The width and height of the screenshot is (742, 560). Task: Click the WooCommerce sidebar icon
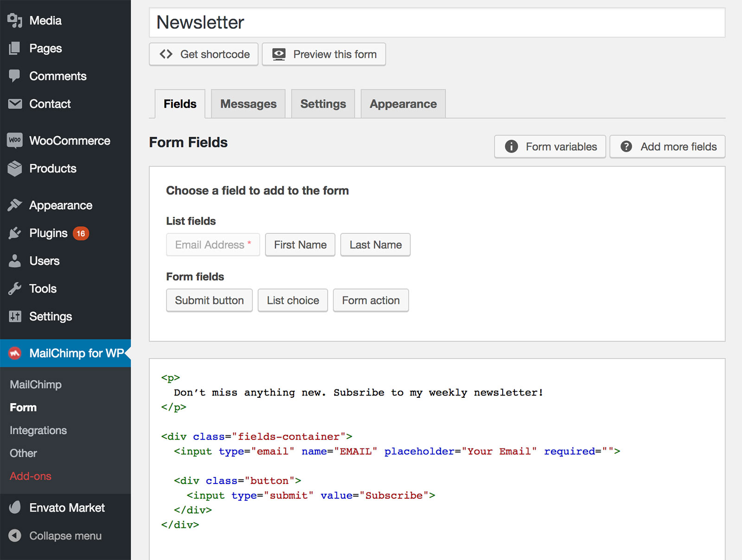click(x=14, y=140)
